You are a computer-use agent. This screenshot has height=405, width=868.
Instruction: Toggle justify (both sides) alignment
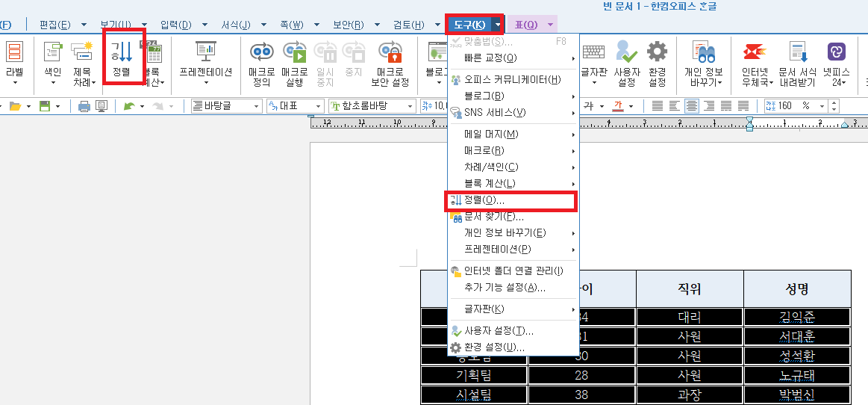click(x=657, y=106)
